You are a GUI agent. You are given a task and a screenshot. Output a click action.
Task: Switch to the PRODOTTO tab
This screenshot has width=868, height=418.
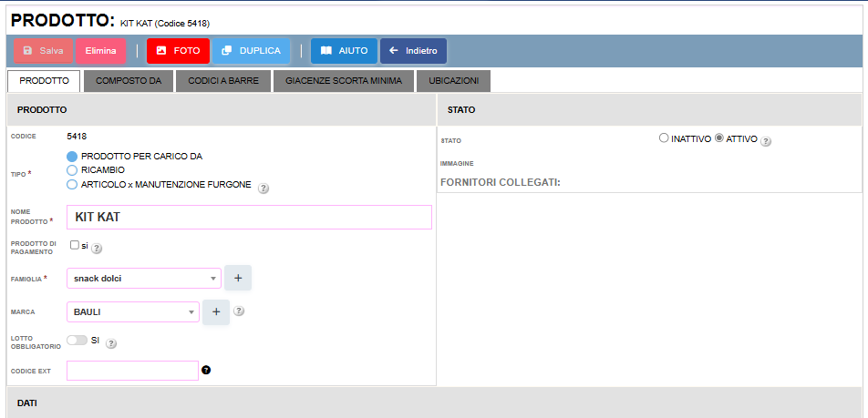[x=45, y=81]
